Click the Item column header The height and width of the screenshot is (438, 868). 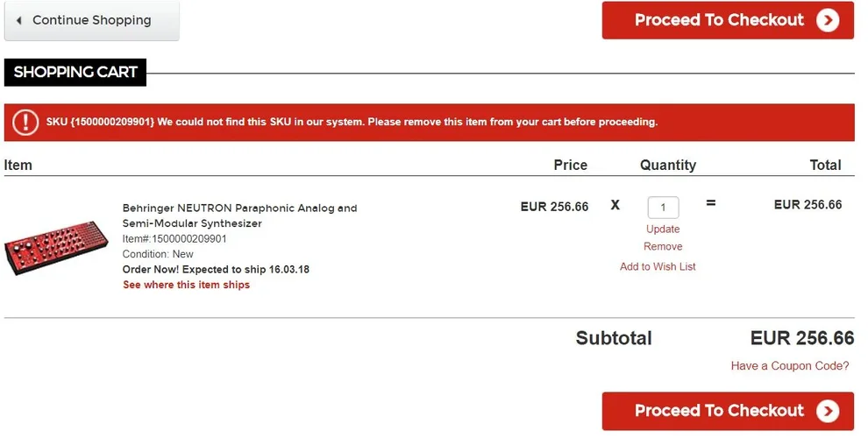(x=18, y=165)
